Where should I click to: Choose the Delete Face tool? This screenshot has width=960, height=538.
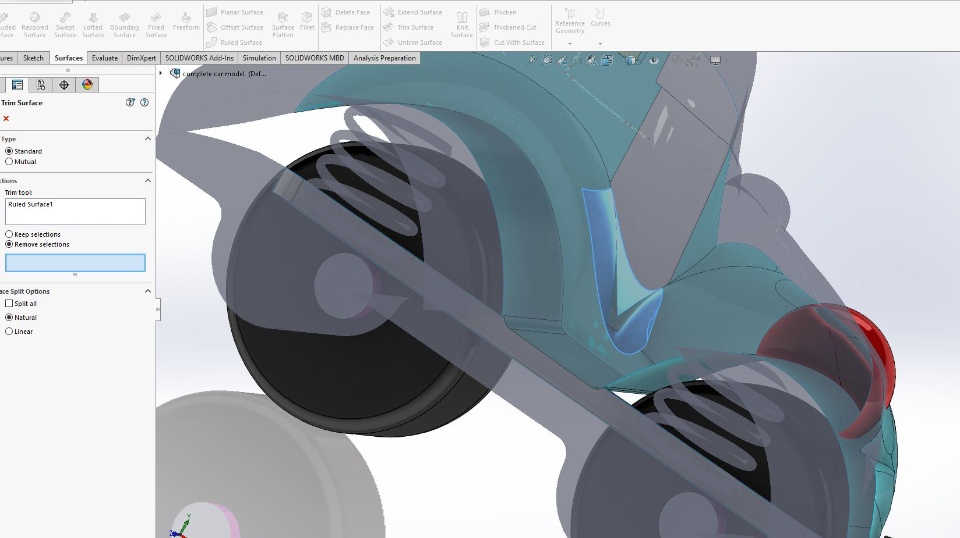pyautogui.click(x=347, y=12)
